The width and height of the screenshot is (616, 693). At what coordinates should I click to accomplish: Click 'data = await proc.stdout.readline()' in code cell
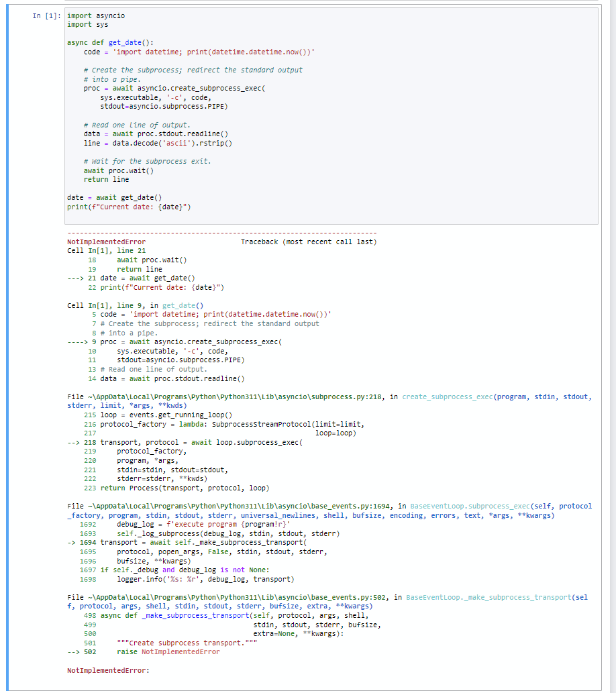[x=156, y=134]
